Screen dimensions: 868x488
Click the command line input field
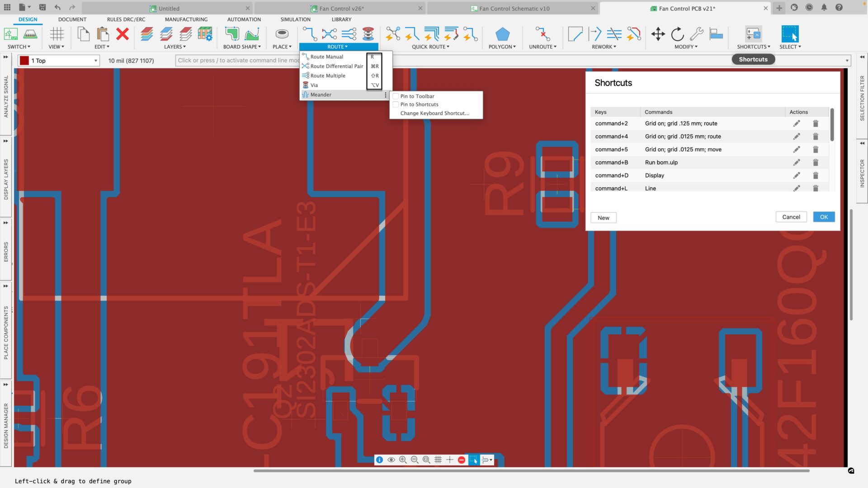238,61
